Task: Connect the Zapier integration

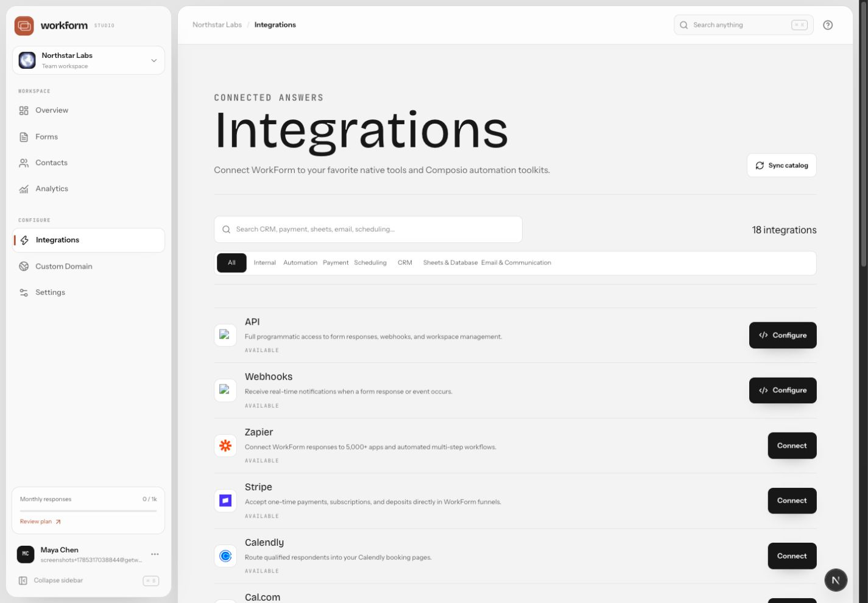Action: pyautogui.click(x=792, y=446)
